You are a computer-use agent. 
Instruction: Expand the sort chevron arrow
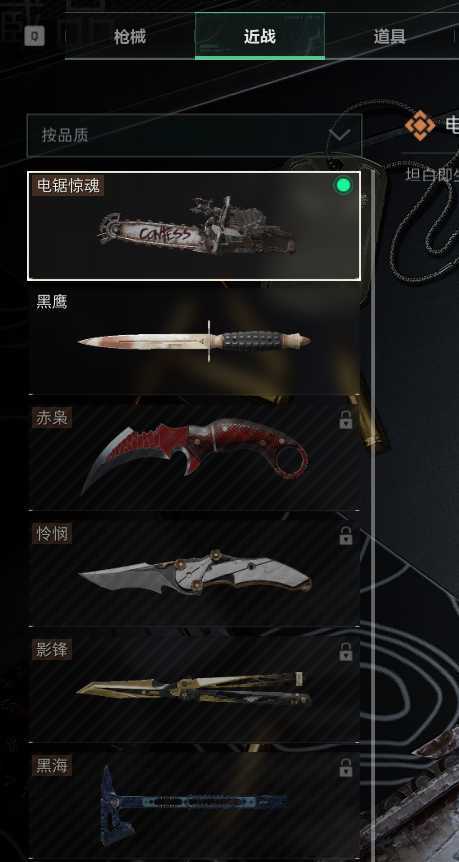[339, 135]
